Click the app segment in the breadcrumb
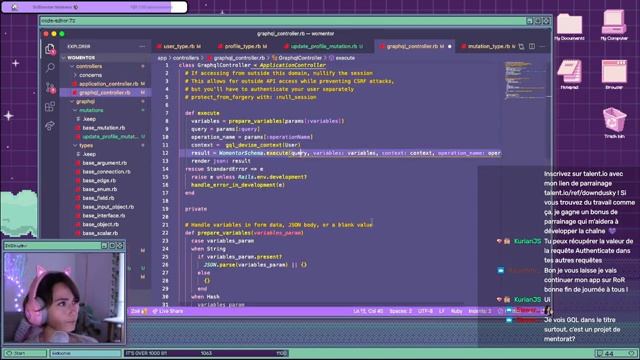Screen dimensions: 640x360 162,58
